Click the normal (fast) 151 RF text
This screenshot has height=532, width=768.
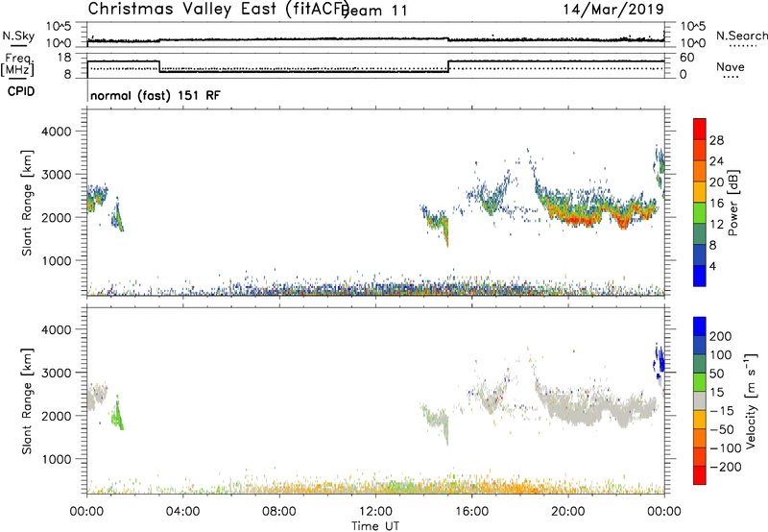pos(156,95)
